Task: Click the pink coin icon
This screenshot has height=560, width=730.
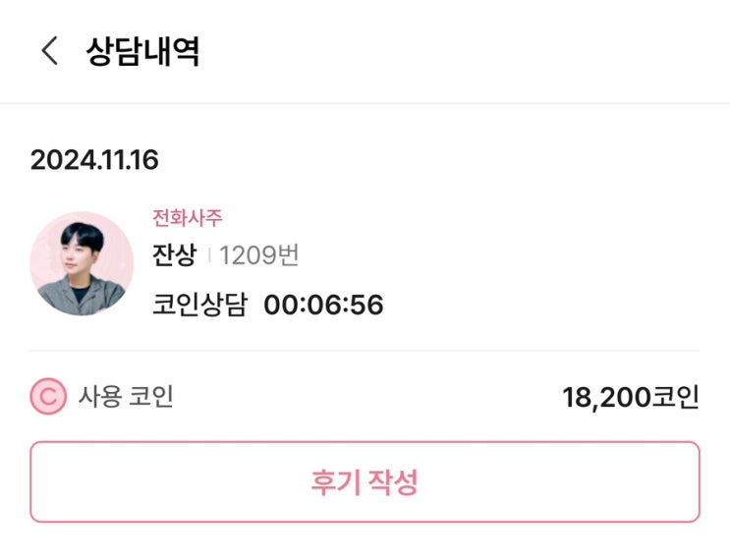Action: click(48, 397)
